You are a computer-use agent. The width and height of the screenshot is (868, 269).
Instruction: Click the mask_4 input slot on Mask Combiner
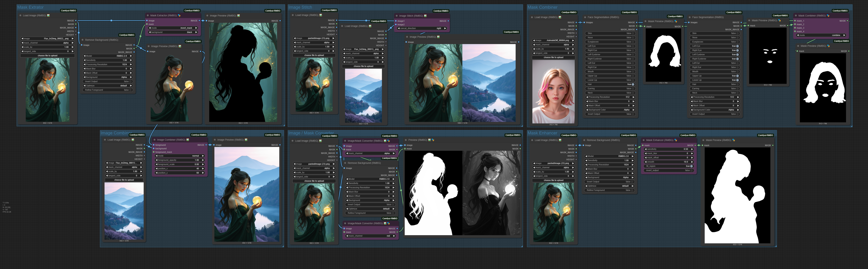(x=795, y=31)
